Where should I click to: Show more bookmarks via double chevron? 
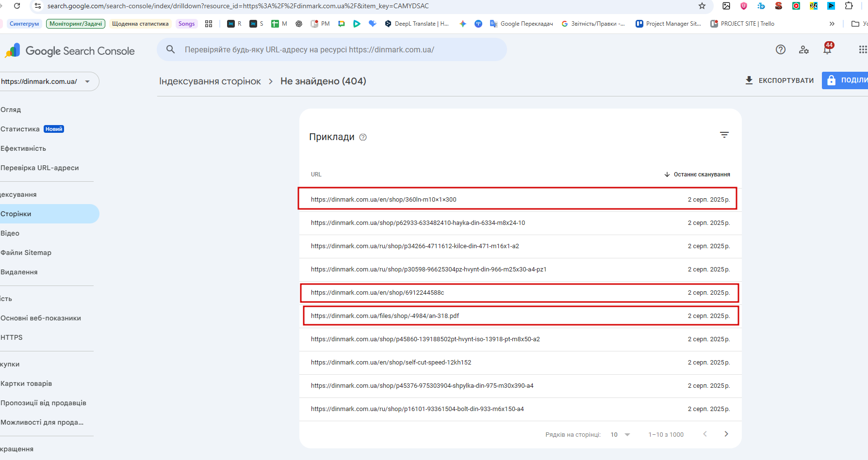(x=832, y=24)
